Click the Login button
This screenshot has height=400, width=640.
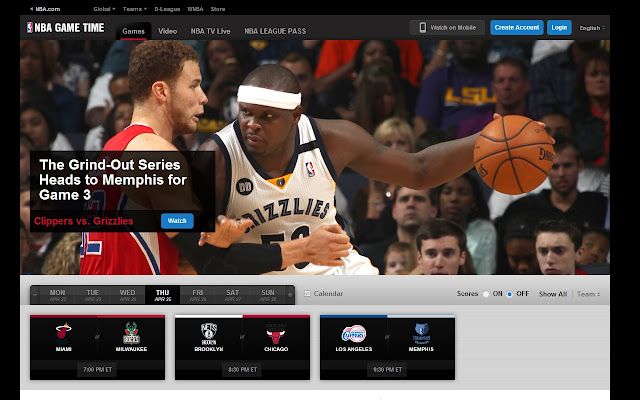[559, 27]
